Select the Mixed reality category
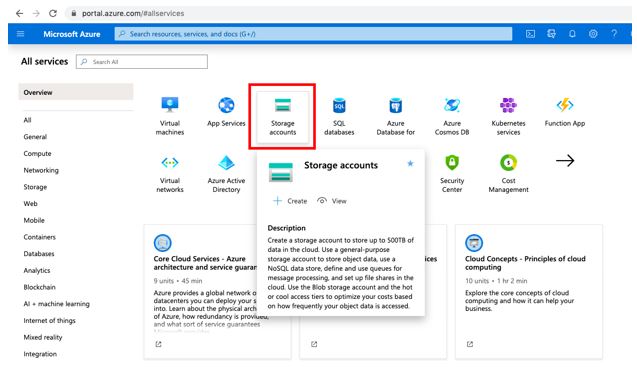This screenshot has width=637, height=389. point(43,337)
